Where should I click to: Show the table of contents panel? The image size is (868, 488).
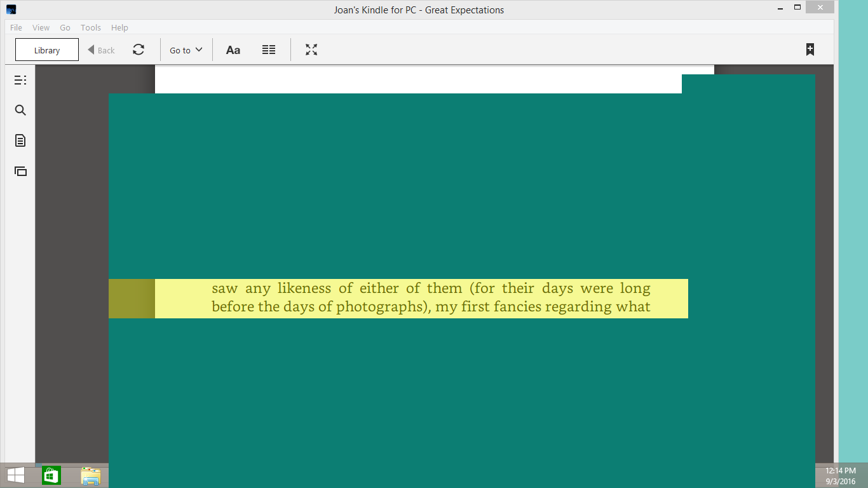(x=20, y=79)
